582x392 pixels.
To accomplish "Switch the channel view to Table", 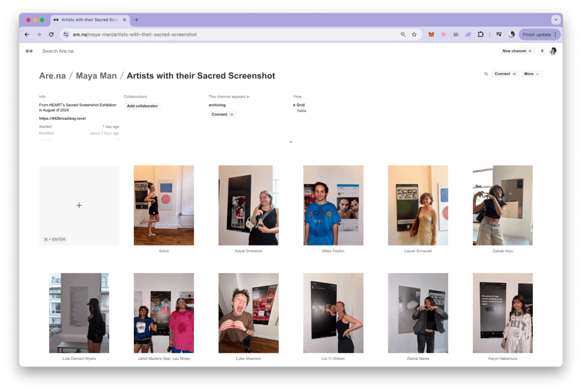I will 301,111.
